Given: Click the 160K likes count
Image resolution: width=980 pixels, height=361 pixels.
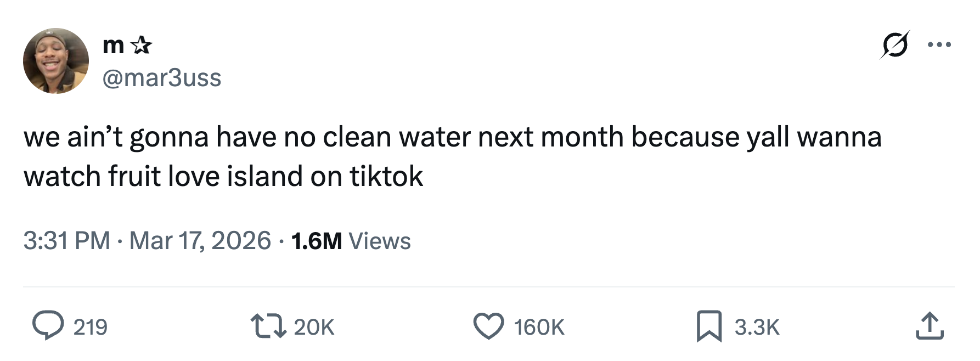Looking at the screenshot, I should 539,327.
